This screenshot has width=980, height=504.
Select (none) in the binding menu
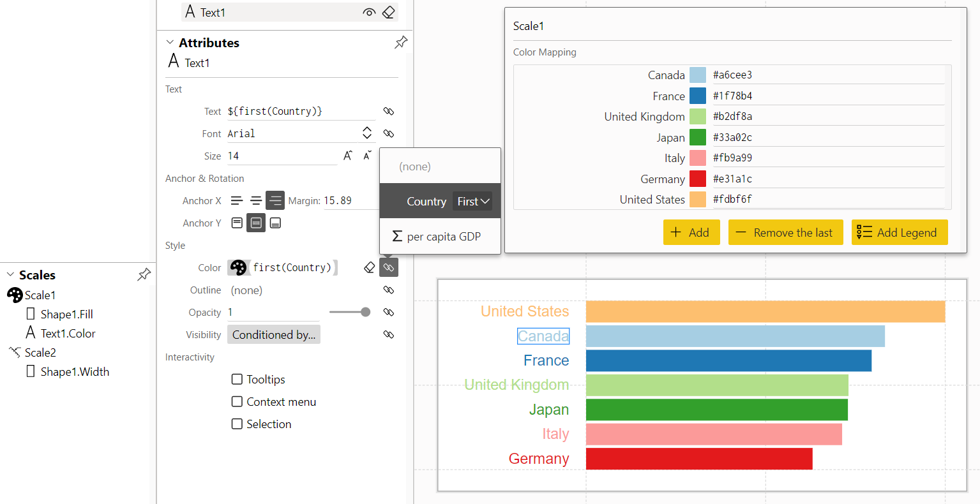(x=440, y=167)
